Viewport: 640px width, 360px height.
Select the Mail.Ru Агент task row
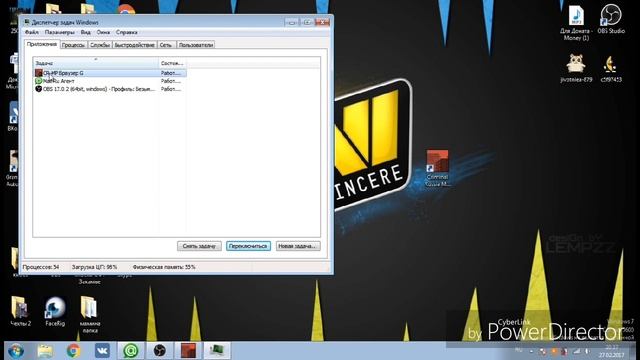coord(110,81)
